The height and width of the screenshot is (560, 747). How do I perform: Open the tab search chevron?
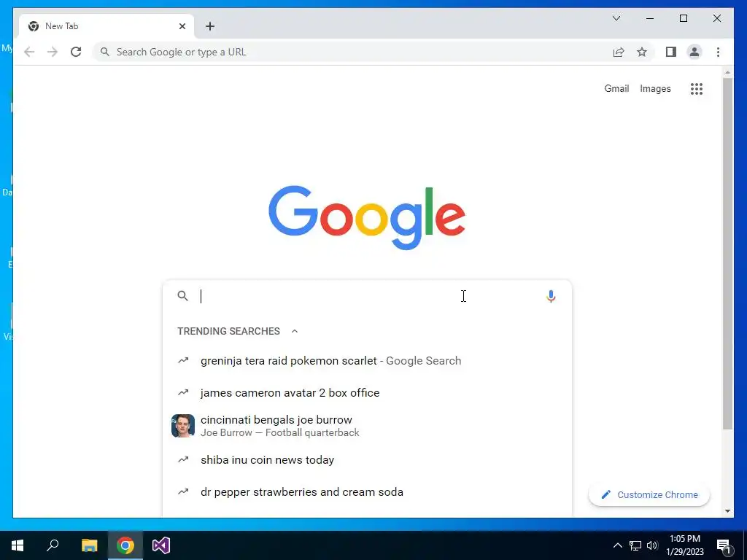tap(616, 18)
